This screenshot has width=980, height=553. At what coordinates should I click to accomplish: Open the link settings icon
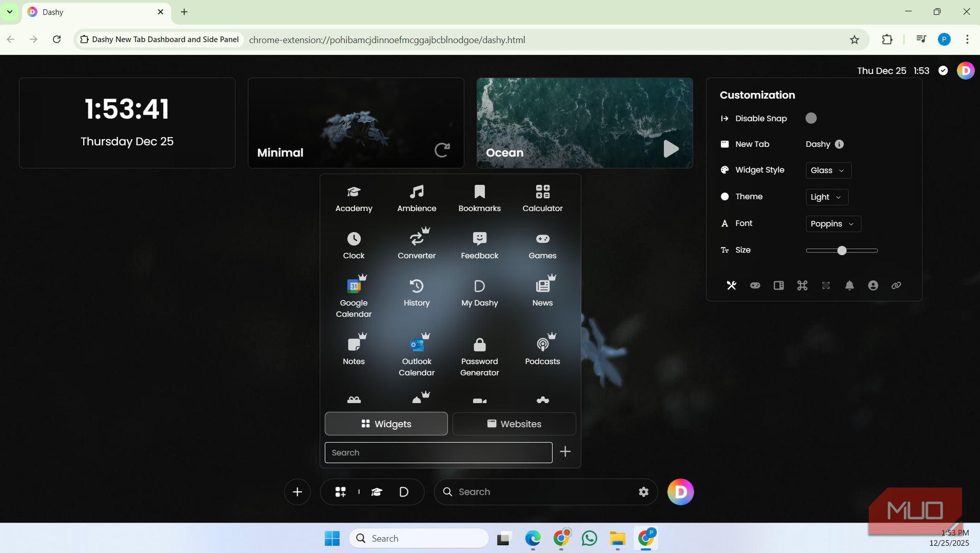[x=896, y=285]
